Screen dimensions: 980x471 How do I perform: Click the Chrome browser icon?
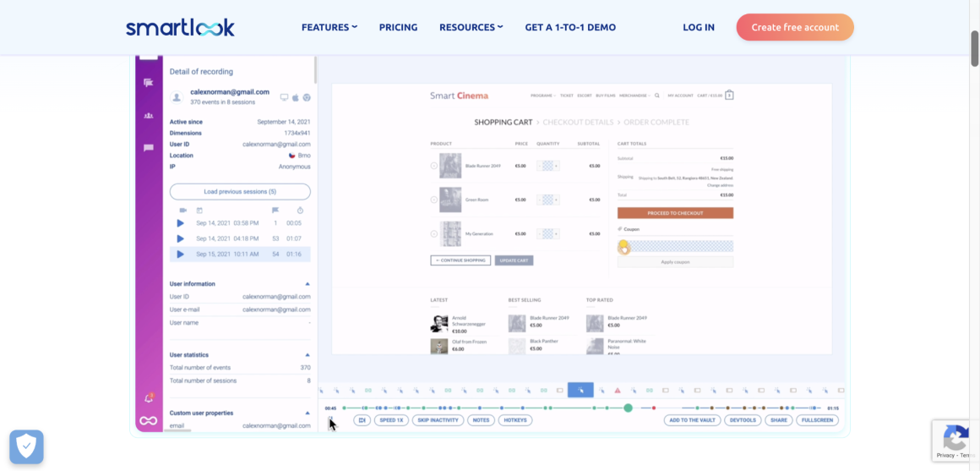coord(306,97)
